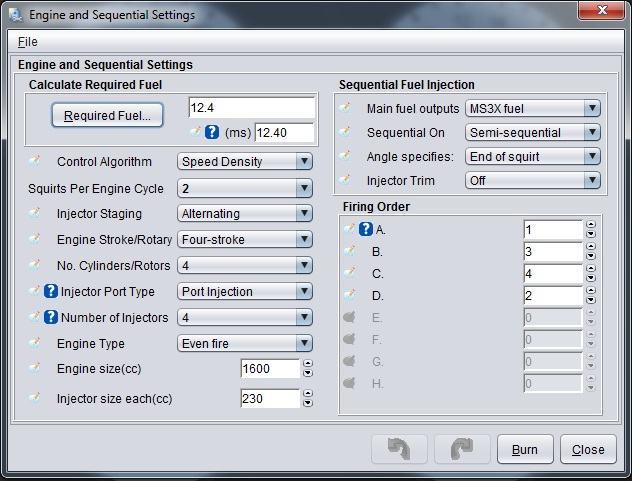Click the pencil icon beside Control Algorithm
The image size is (632, 481).
[35, 161]
